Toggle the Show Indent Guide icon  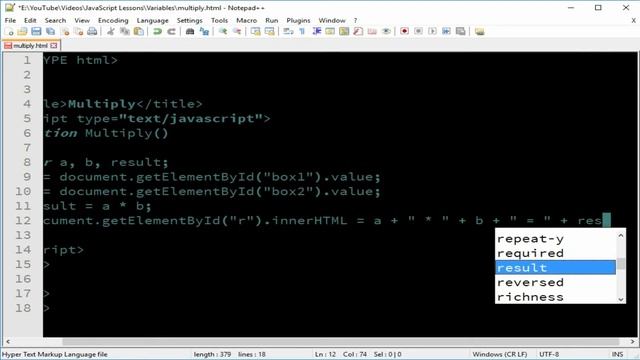point(316,31)
